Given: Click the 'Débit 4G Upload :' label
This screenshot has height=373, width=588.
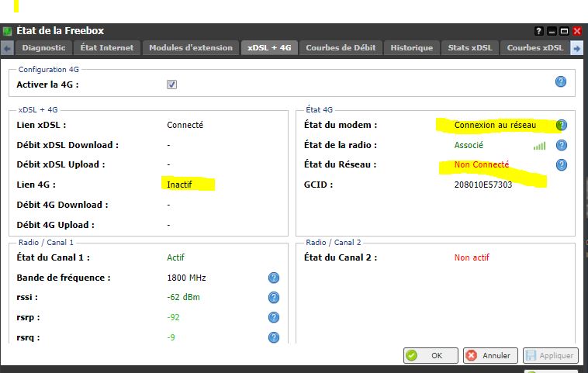Looking at the screenshot, I should 56,225.
